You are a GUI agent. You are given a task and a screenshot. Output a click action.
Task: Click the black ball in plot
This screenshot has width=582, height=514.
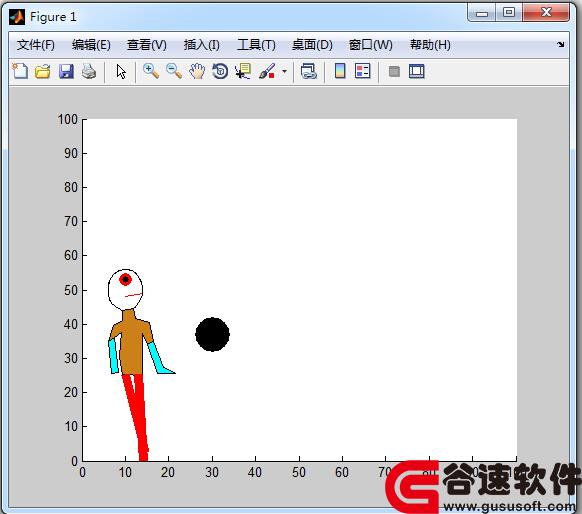coord(212,334)
